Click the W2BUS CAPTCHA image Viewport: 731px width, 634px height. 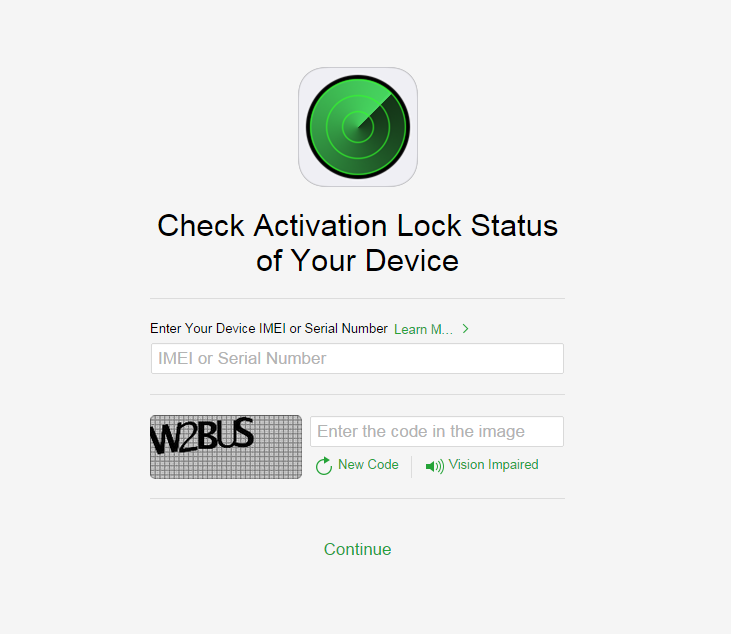[x=226, y=447]
